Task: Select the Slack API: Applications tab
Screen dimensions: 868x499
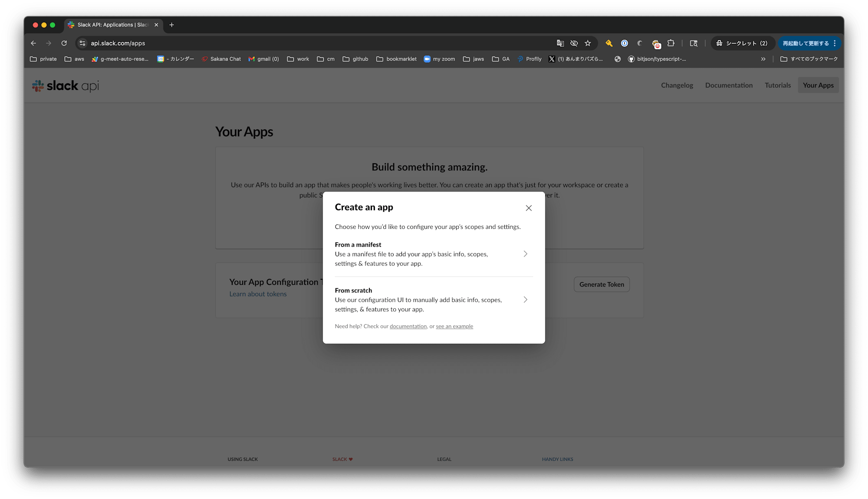Action: point(114,25)
